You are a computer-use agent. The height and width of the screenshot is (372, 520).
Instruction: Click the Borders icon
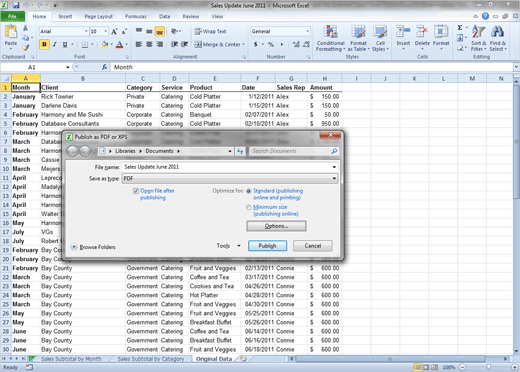(85, 44)
